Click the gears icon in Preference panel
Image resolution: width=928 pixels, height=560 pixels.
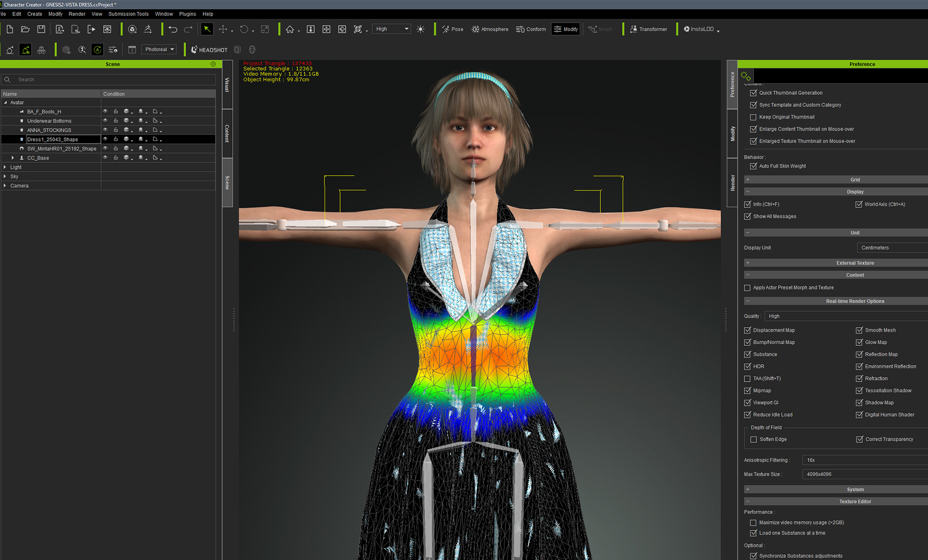click(746, 76)
